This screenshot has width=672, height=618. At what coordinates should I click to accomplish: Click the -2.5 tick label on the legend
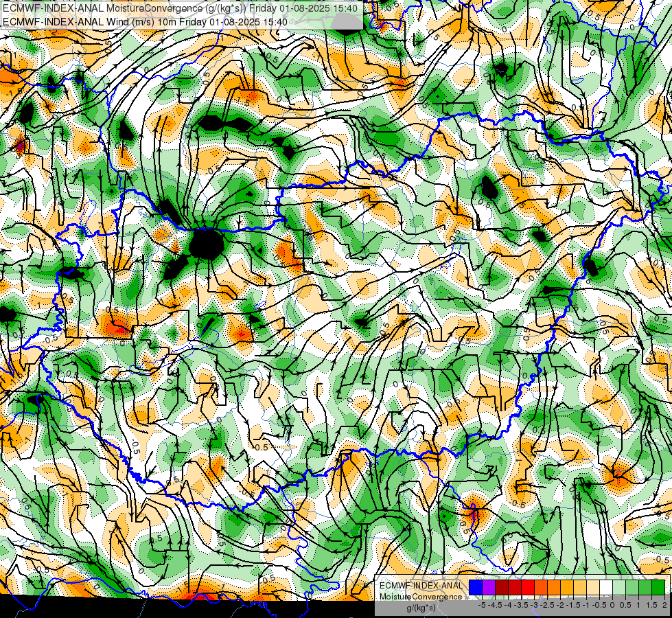547,605
